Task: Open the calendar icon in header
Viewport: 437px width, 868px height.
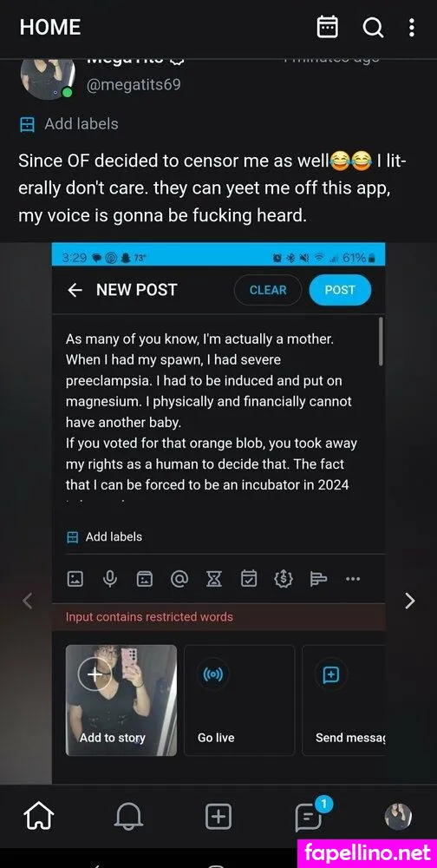Action: (327, 27)
